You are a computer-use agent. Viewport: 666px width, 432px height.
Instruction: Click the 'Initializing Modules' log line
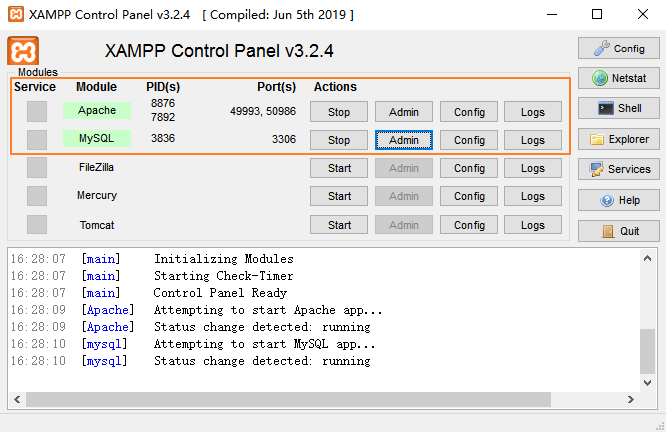(223, 259)
